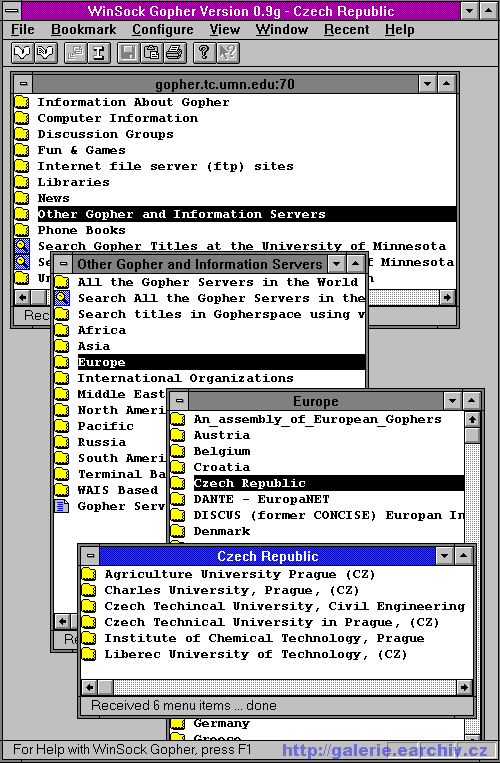Click folder icon next to Russia
This screenshot has height=763, width=500.
click(x=62, y=442)
